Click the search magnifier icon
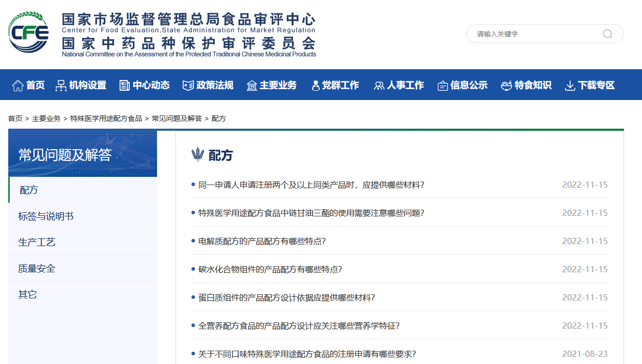The height and width of the screenshot is (364, 642). click(608, 34)
